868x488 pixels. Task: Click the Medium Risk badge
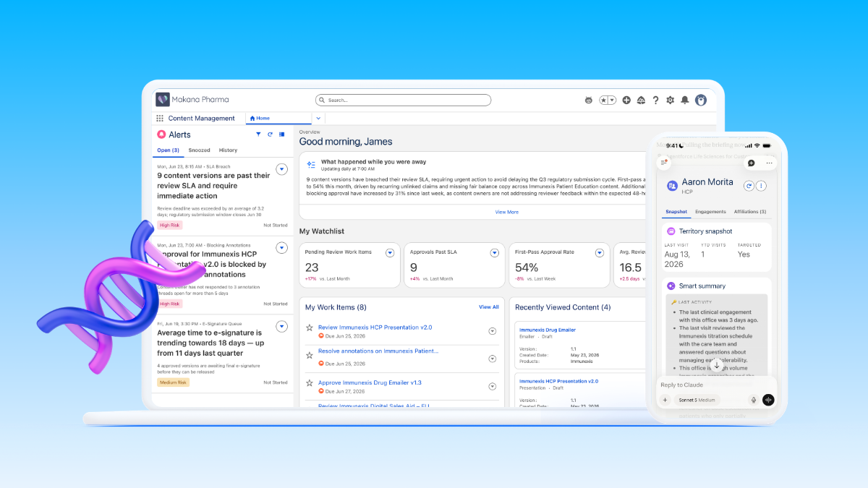(174, 382)
